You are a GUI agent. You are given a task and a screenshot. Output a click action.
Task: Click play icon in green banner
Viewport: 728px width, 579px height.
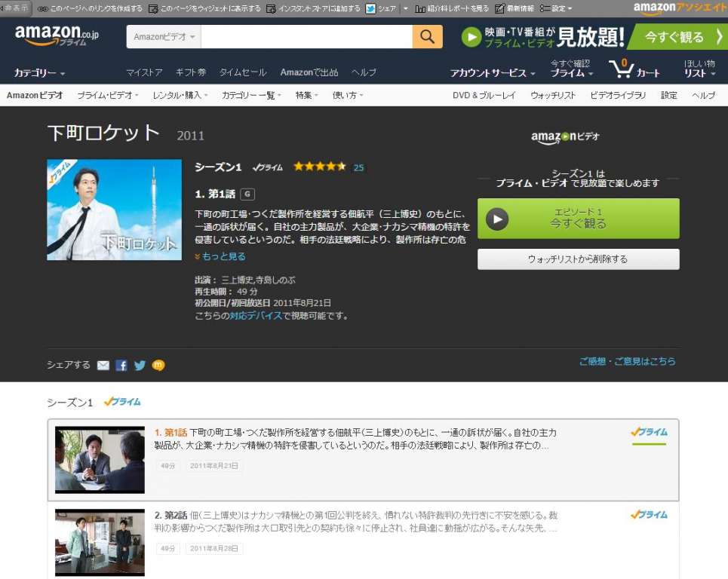pos(472,37)
